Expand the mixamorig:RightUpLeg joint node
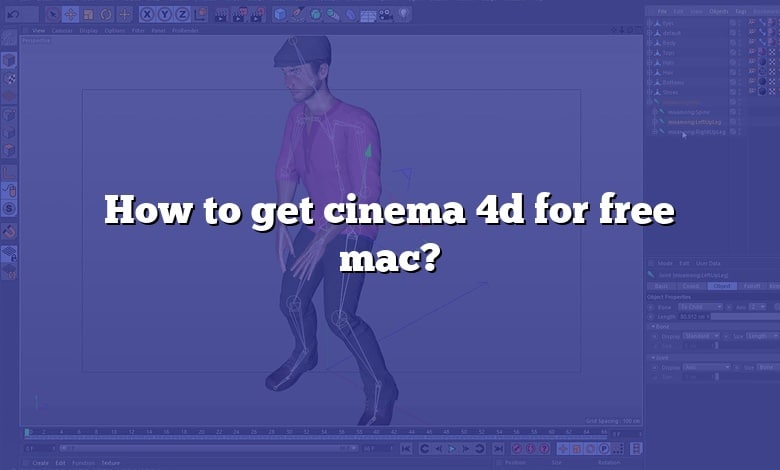The image size is (780, 470). click(x=655, y=132)
